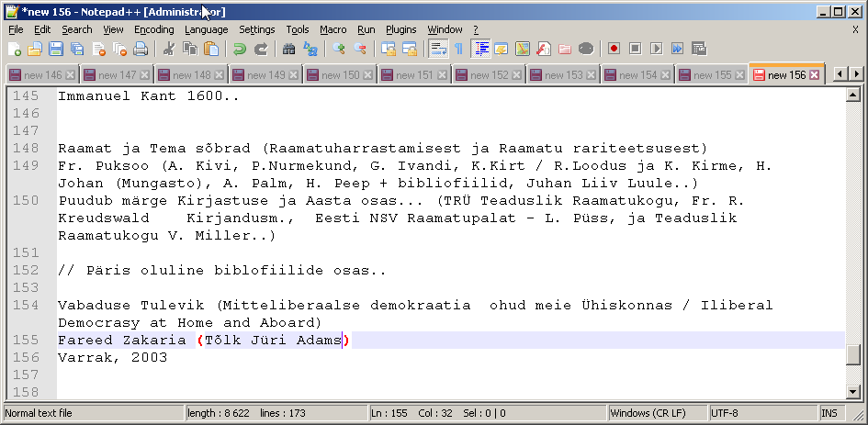Screen dimensions: 868x425
Task: Click the macro Playback triangle button
Action: pyautogui.click(x=656, y=49)
